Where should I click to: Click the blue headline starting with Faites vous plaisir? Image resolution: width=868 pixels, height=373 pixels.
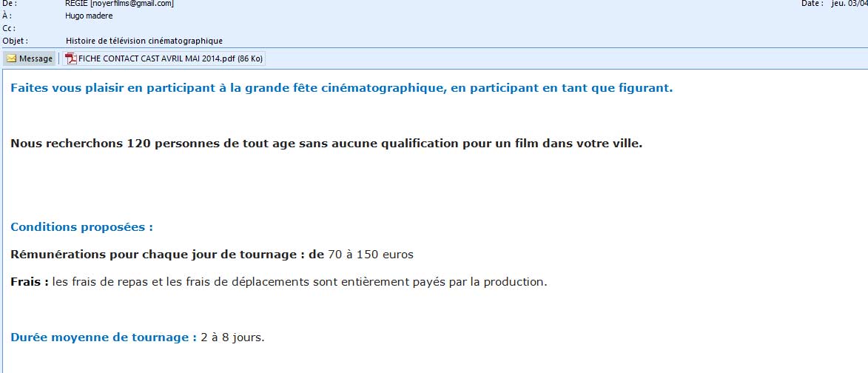[x=341, y=88]
